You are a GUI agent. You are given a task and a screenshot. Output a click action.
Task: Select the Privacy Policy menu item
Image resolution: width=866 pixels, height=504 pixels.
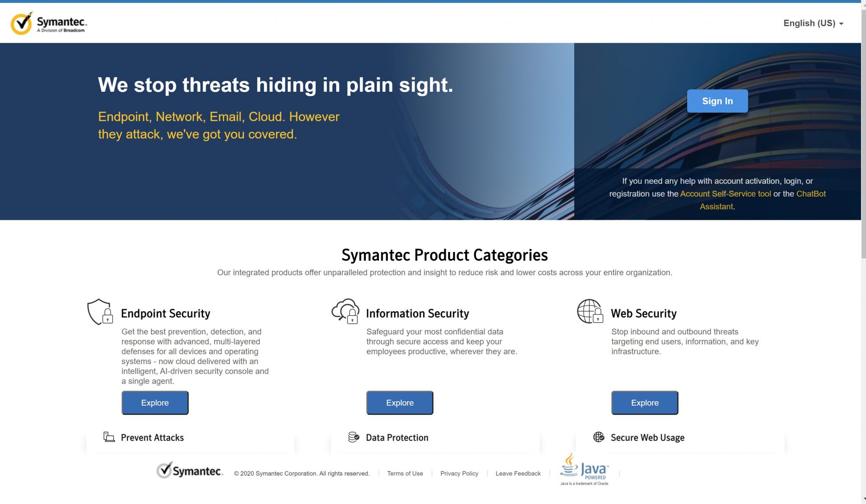point(459,474)
